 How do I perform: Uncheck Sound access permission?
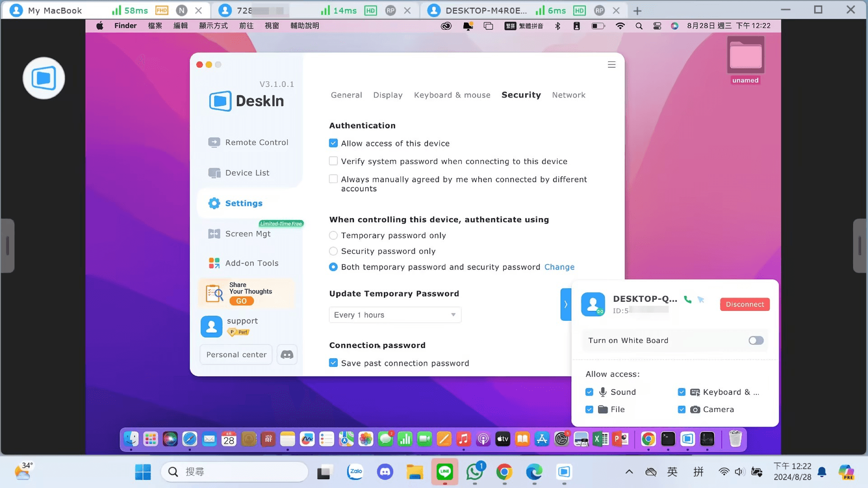[589, 392]
